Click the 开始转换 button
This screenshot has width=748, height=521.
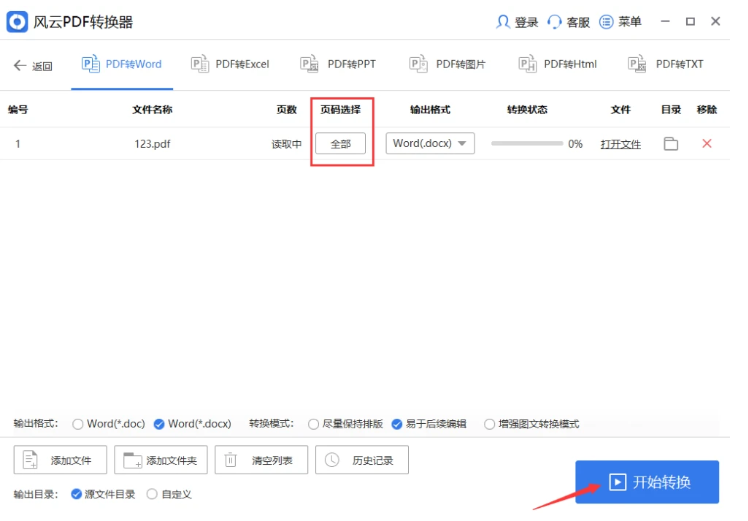click(647, 483)
